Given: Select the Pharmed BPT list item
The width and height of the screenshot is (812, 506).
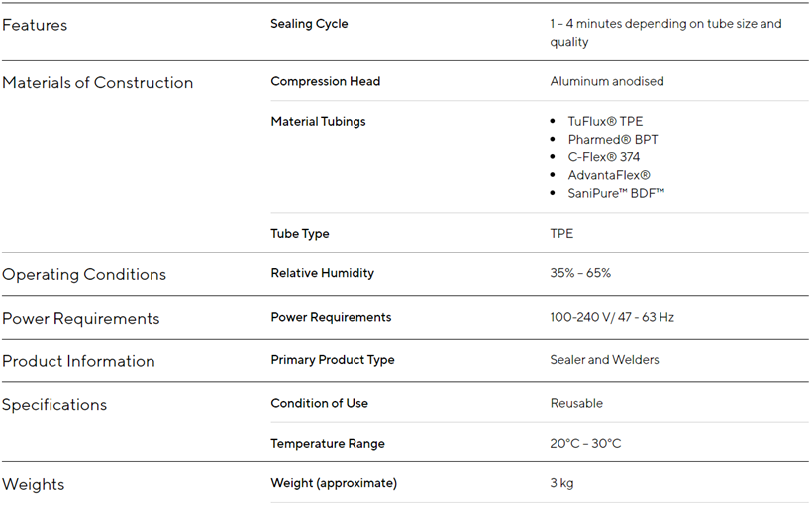Looking at the screenshot, I should tap(612, 140).
